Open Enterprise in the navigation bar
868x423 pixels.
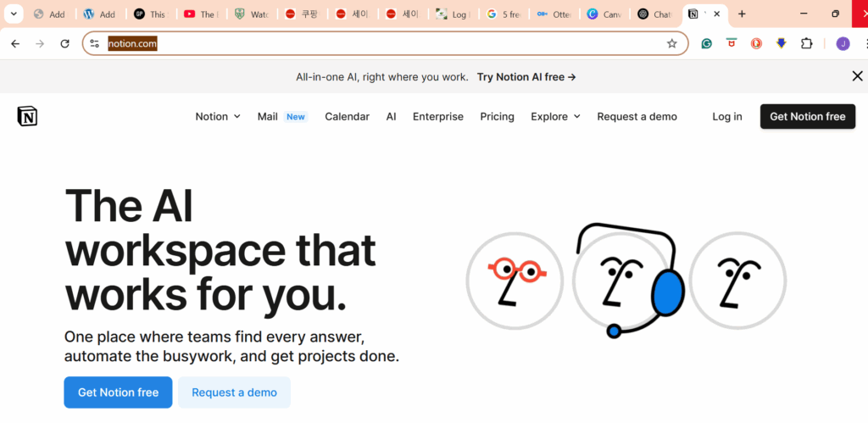(x=438, y=116)
